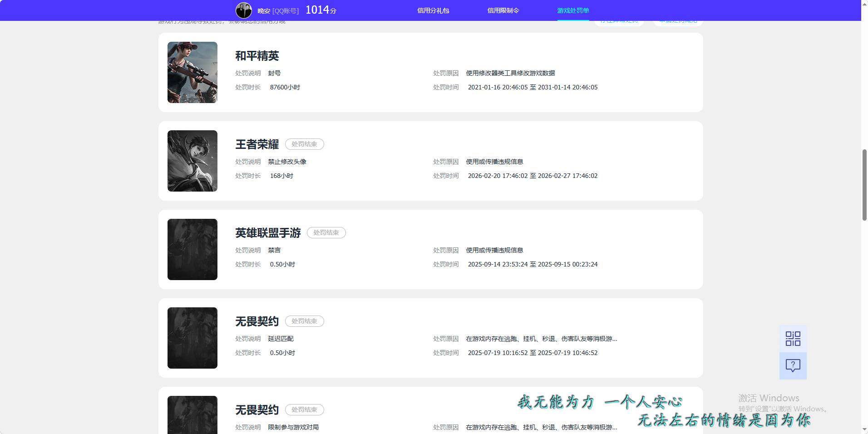The height and width of the screenshot is (434, 868).
Task: Click time range starting 2025-07-19 10:16:52
Action: [533, 353]
